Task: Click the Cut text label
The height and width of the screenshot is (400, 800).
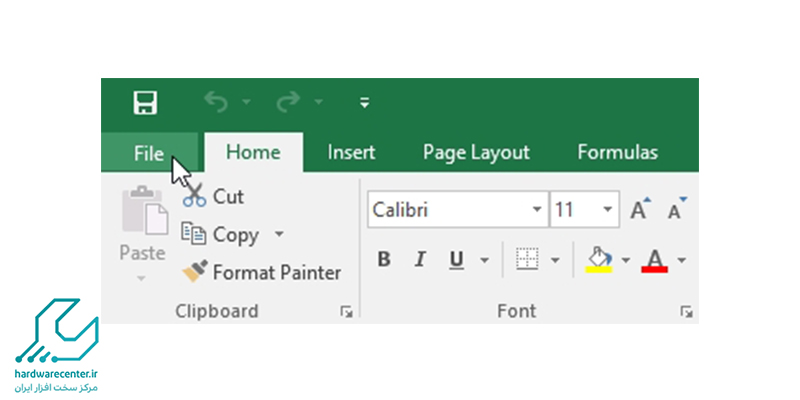Action: [228, 196]
